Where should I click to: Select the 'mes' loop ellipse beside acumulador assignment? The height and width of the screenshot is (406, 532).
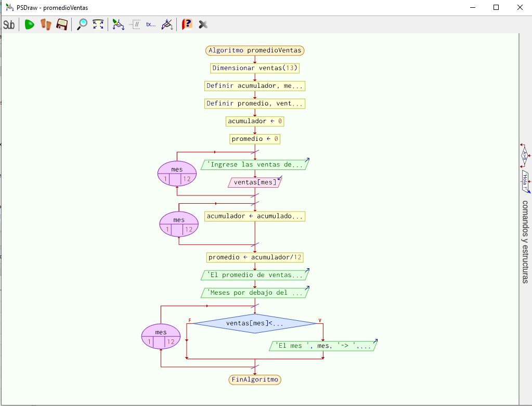pos(179,224)
